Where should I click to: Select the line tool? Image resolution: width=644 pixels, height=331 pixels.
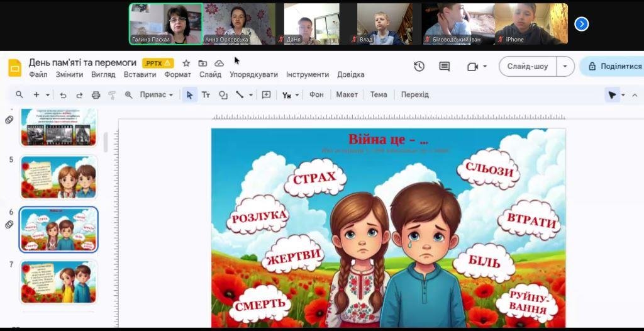240,95
